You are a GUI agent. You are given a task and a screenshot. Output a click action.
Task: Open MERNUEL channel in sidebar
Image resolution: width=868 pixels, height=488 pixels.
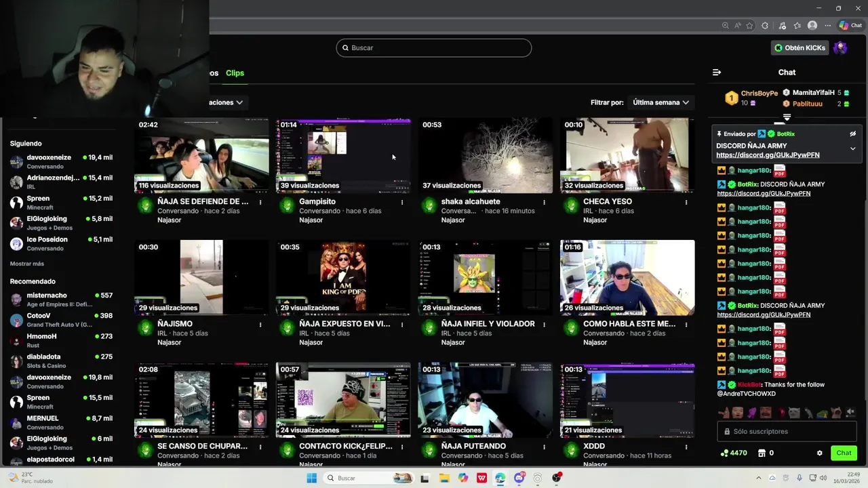pos(61,422)
